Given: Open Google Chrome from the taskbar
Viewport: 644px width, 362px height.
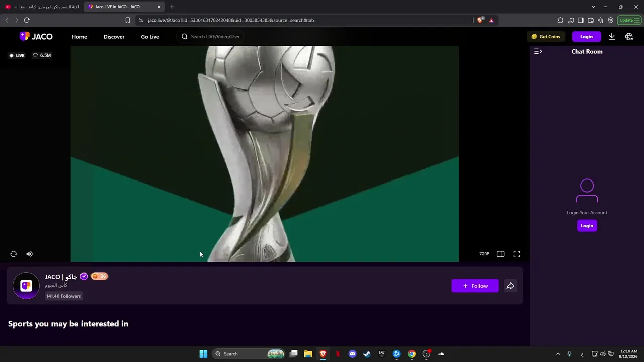Looking at the screenshot, I should coord(412,354).
